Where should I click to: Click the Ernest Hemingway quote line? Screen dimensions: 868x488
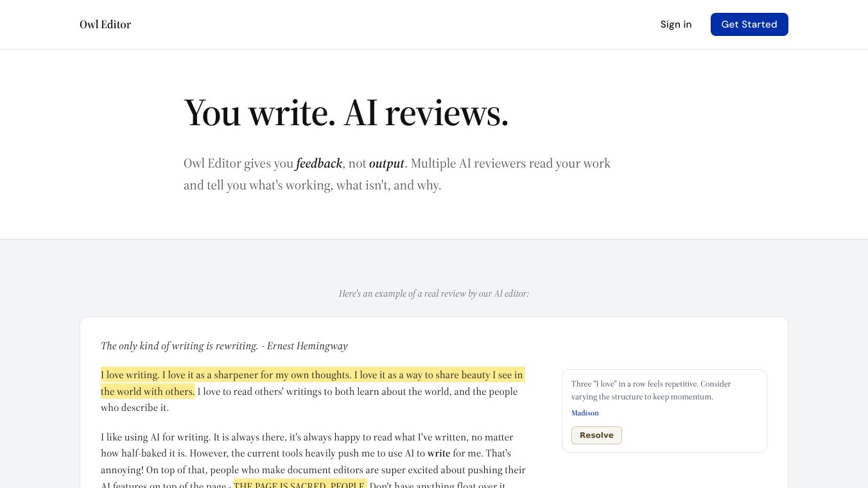point(224,346)
